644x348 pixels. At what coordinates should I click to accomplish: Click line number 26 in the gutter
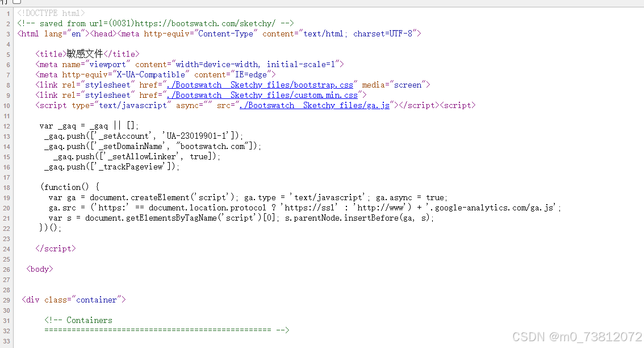click(x=7, y=270)
